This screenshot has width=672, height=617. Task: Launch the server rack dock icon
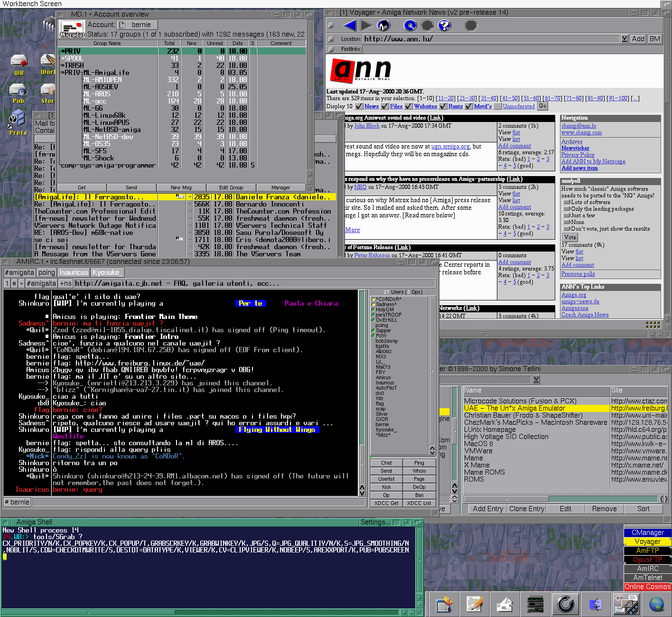(x=535, y=604)
